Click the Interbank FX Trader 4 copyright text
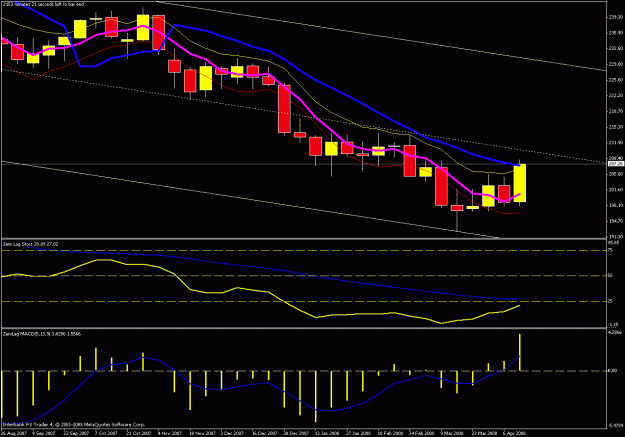This screenshot has width=625, height=437. tap(74, 425)
